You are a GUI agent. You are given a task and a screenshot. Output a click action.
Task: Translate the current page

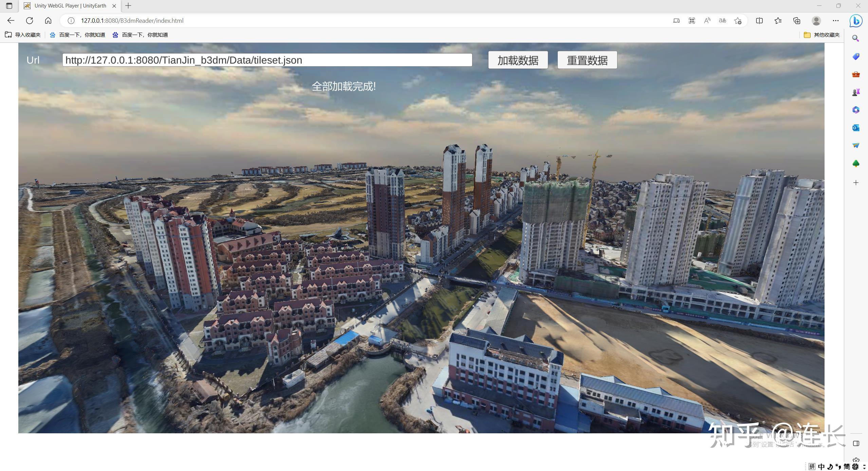click(x=722, y=21)
